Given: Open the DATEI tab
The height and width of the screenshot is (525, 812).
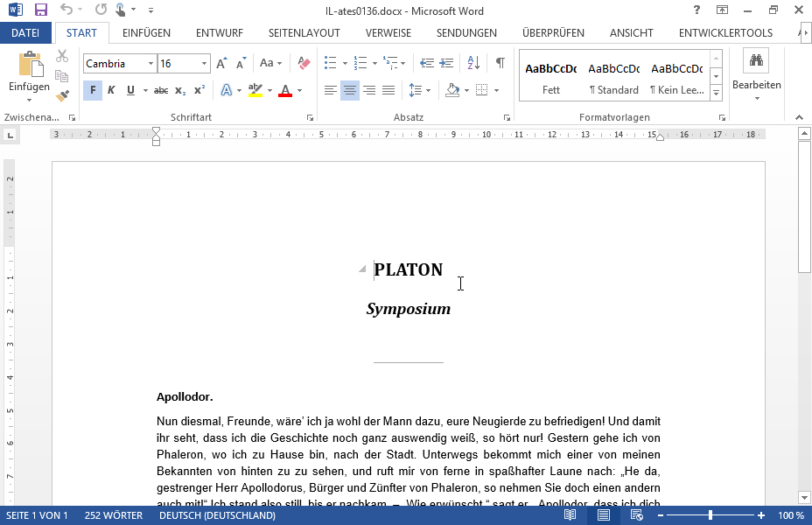Looking at the screenshot, I should click(x=25, y=33).
